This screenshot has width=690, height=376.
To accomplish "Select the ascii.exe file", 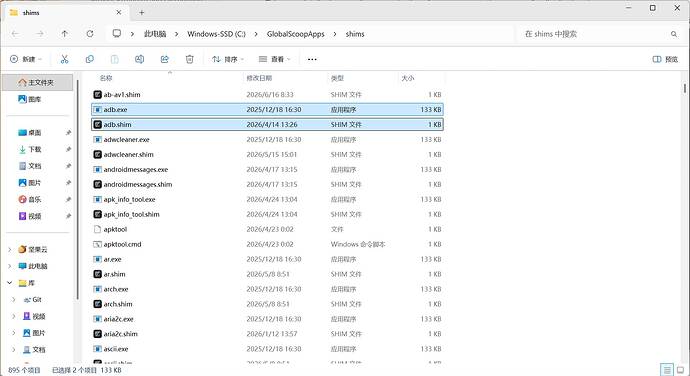I will 267,349.
